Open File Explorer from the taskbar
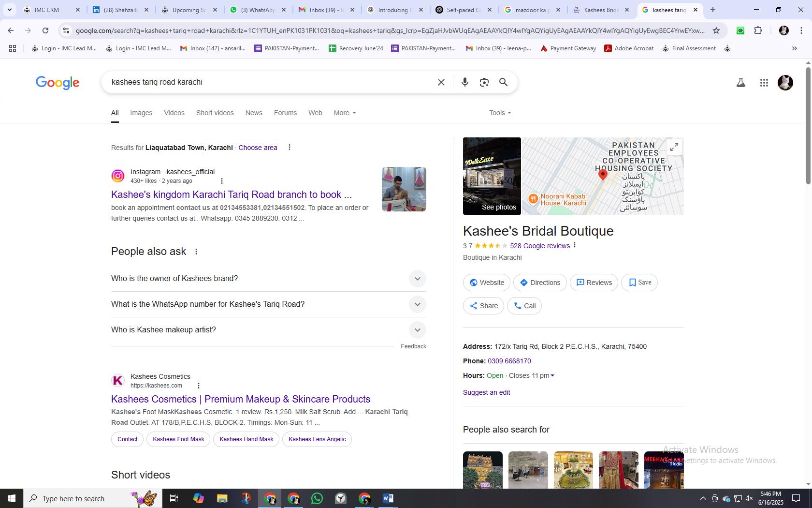Viewport: 812px width, 508px height. [222, 498]
